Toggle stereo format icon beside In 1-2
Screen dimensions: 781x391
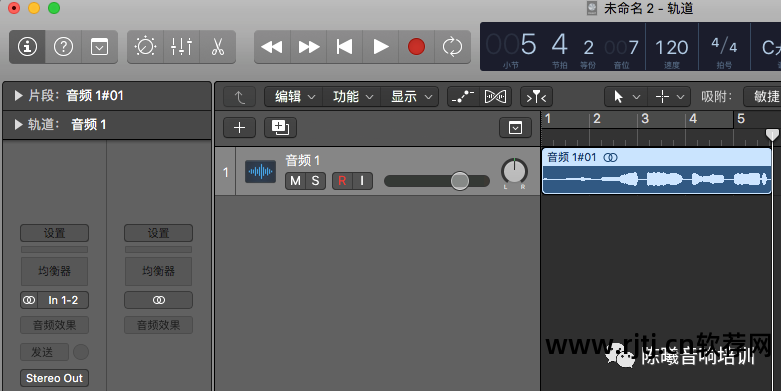click(x=29, y=300)
